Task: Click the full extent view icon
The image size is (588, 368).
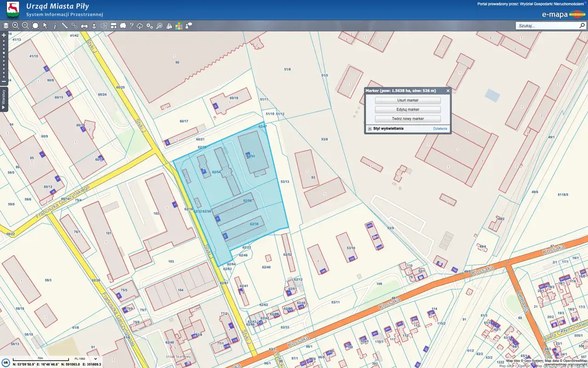Action: point(35,26)
